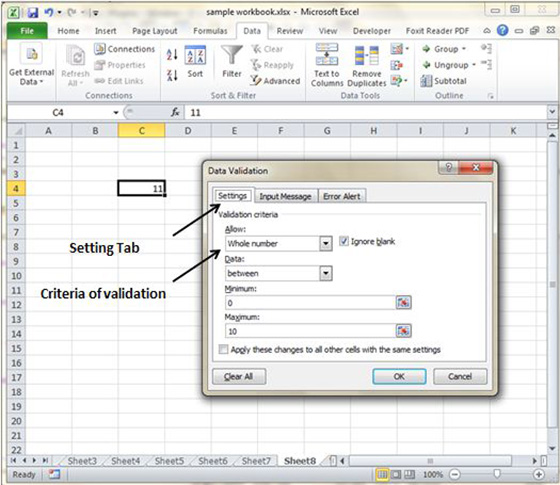The width and height of the screenshot is (560, 485).
Task: Minimize the ribbon caret
Action: tap(487, 31)
